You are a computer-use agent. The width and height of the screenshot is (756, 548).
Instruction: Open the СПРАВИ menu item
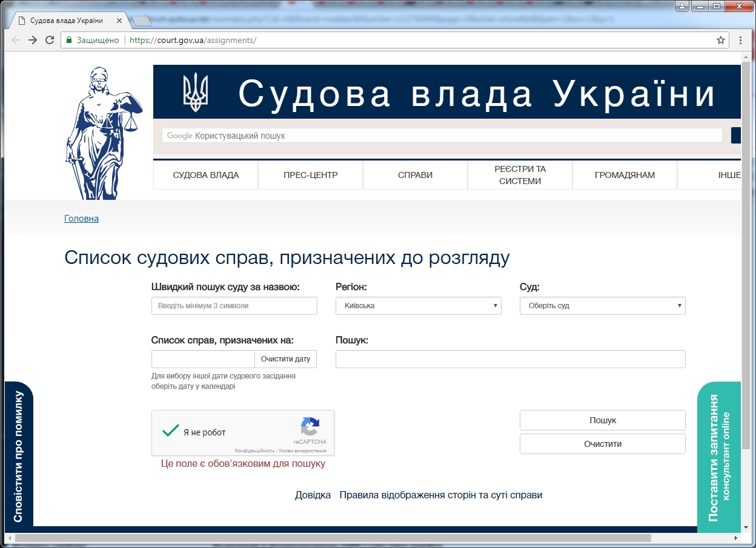point(415,175)
